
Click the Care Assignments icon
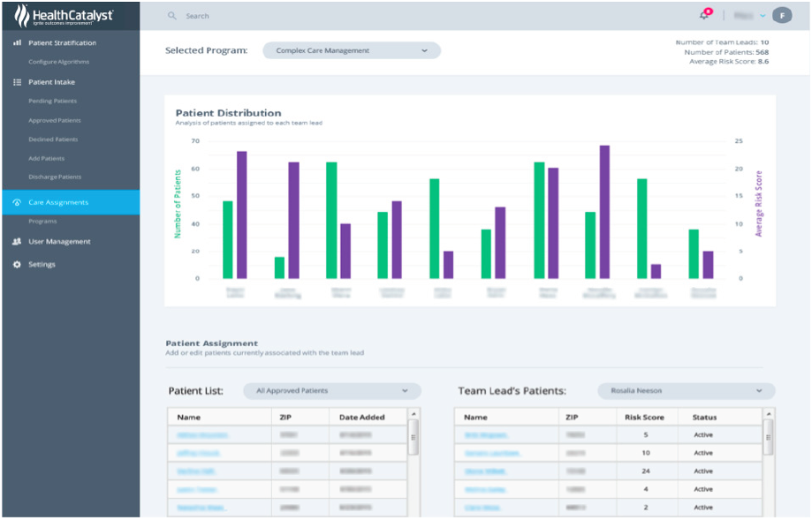pyautogui.click(x=17, y=202)
